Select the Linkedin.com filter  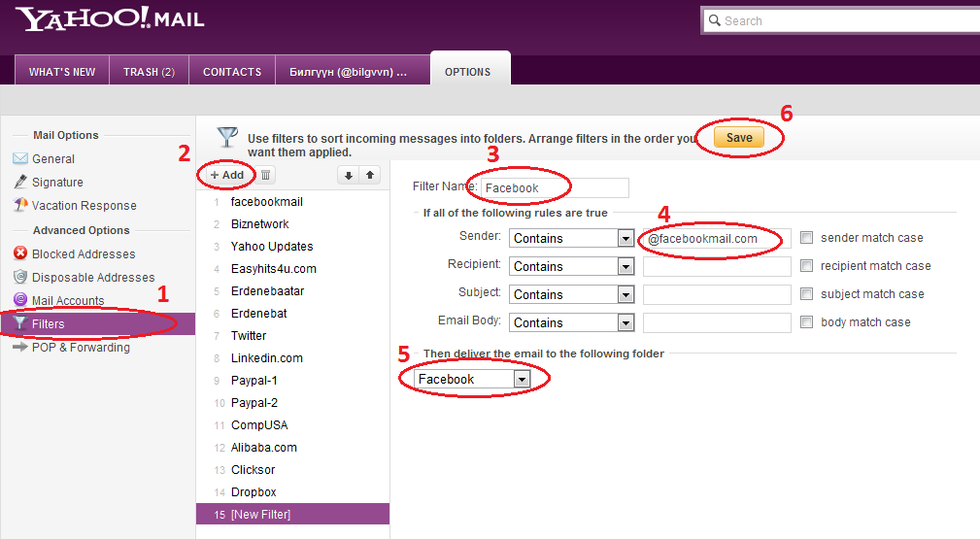point(292,358)
